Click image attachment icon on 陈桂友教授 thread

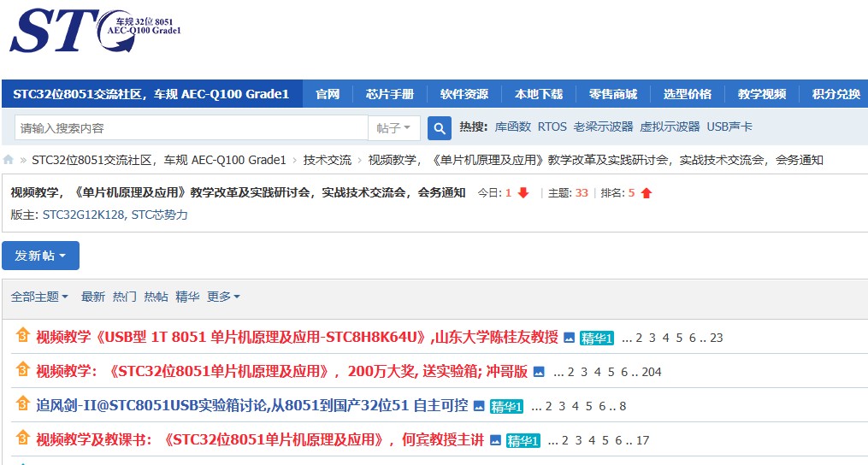coord(569,338)
